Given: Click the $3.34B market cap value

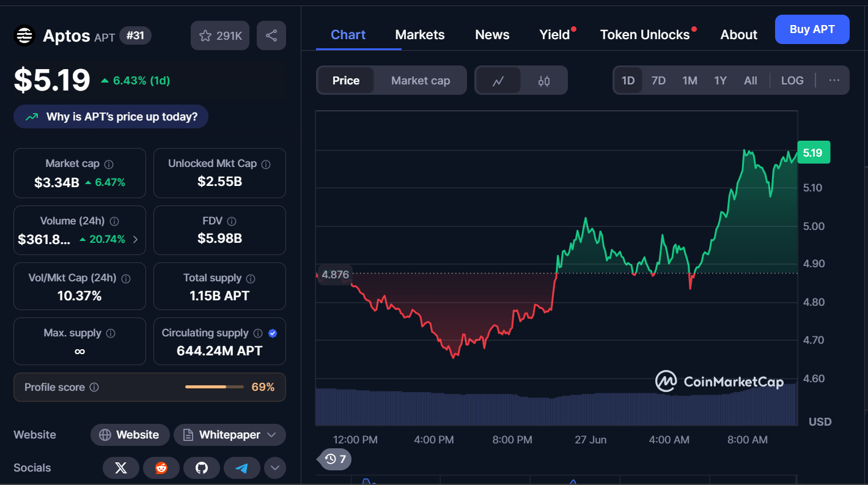Looking at the screenshot, I should (x=57, y=182).
